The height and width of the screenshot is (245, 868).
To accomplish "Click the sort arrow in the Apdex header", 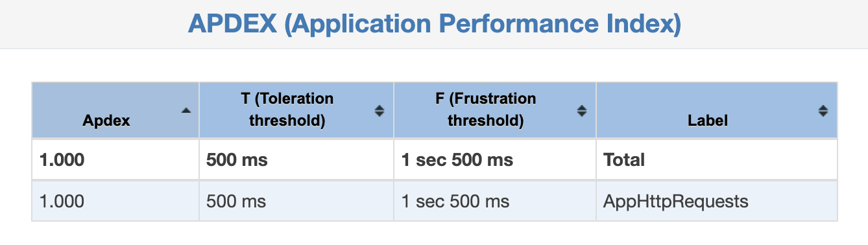I will click(186, 111).
